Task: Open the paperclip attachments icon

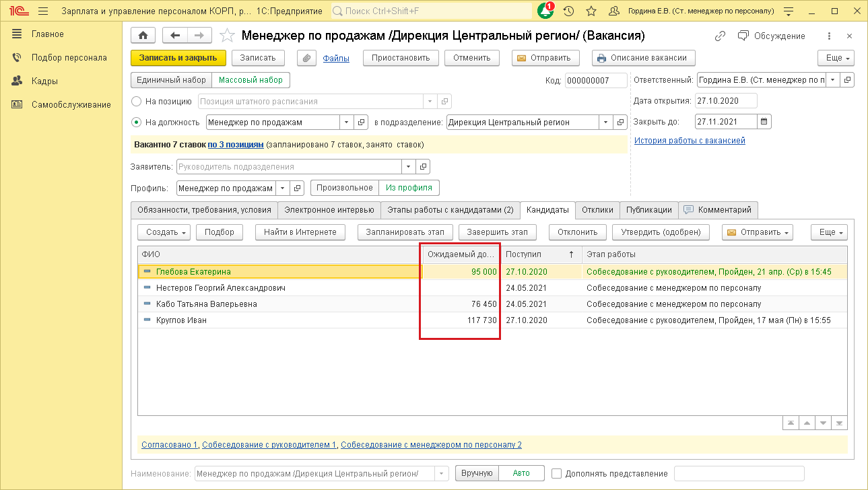Action: click(306, 58)
